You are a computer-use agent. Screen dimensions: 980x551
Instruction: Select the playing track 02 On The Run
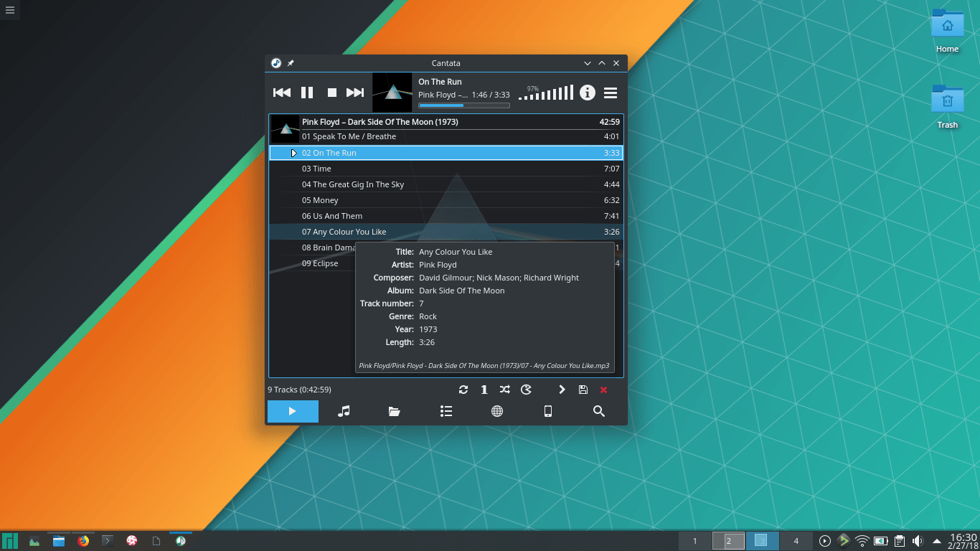[x=446, y=153]
